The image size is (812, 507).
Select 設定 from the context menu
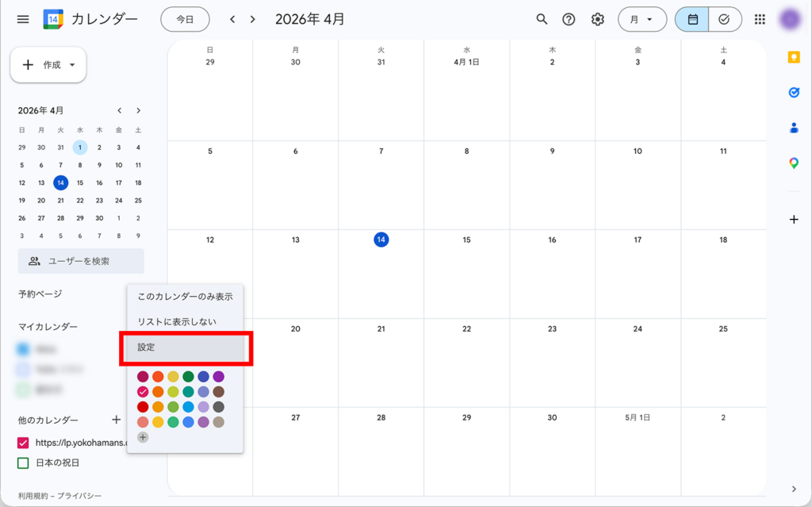coord(185,348)
